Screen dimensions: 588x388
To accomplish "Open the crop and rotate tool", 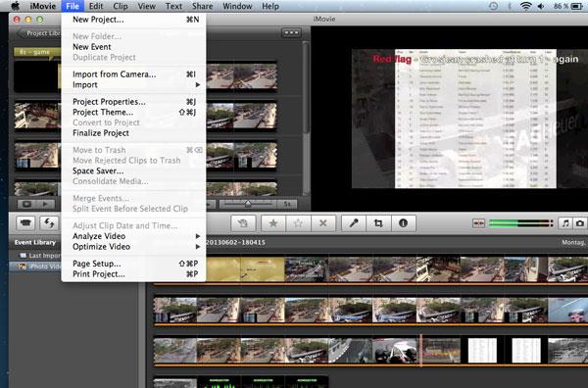I will click(x=378, y=223).
